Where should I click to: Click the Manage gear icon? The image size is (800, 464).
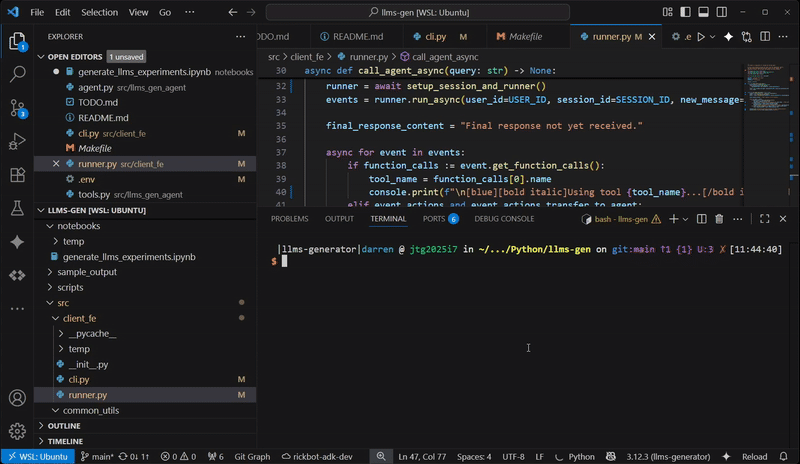click(17, 430)
